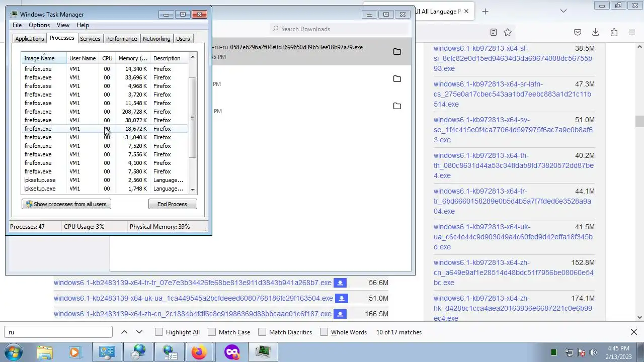The image size is (644, 362).
Task: Open uk-ua kb2483139 download link
Action: coord(193,298)
